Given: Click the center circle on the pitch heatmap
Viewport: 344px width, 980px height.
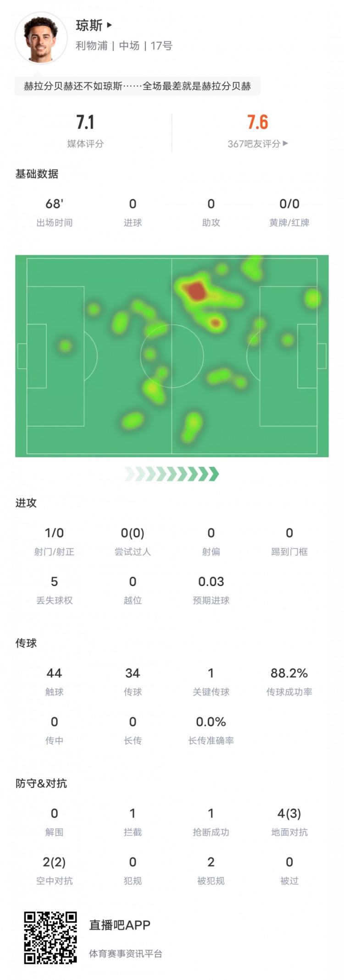Looking at the screenshot, I should pos(172,356).
